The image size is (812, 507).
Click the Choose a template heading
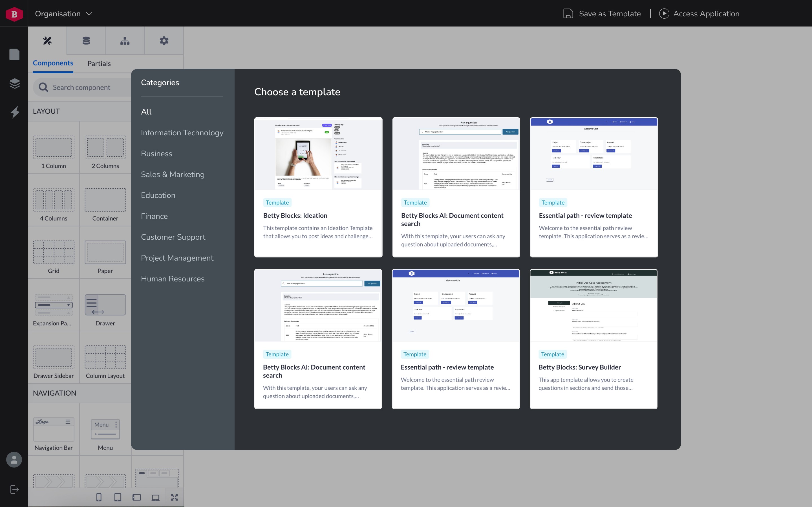297,92
